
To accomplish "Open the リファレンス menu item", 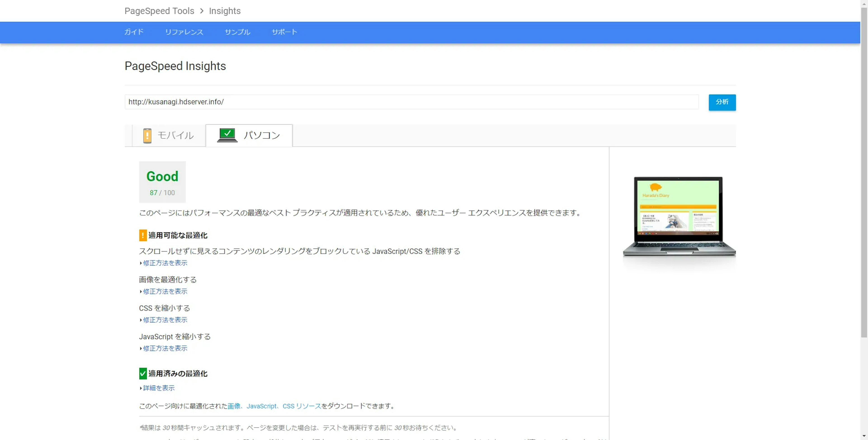I will tap(184, 32).
